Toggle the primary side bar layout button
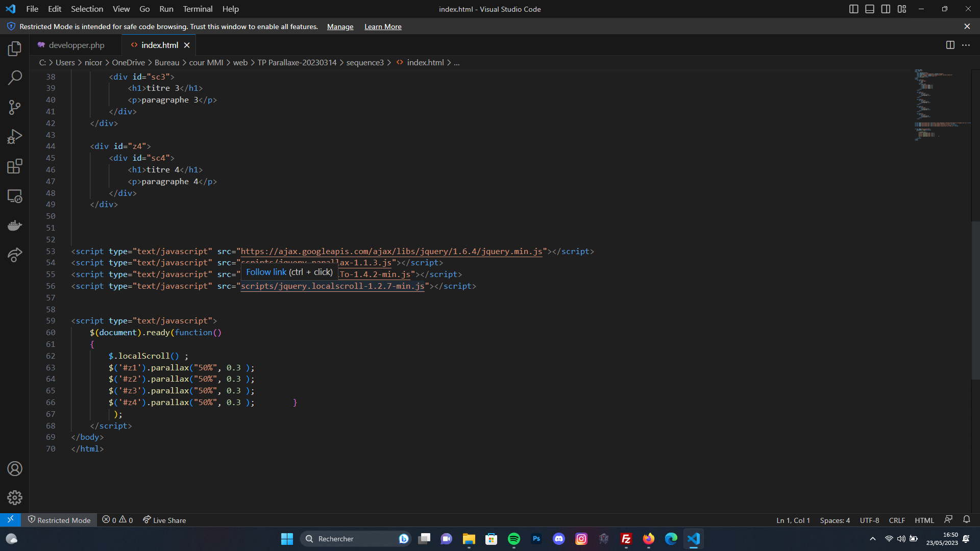This screenshot has height=551, width=980. pos(853,9)
